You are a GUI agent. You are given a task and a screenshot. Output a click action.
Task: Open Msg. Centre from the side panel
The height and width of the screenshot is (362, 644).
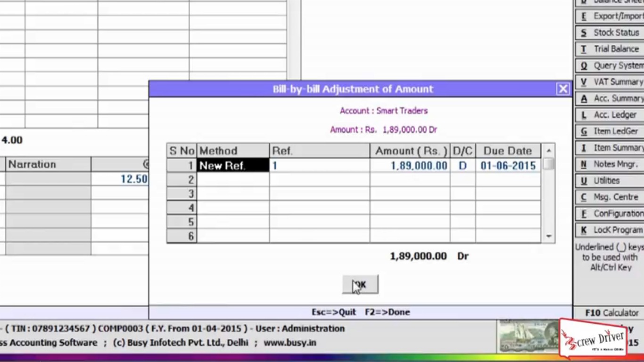point(610,197)
